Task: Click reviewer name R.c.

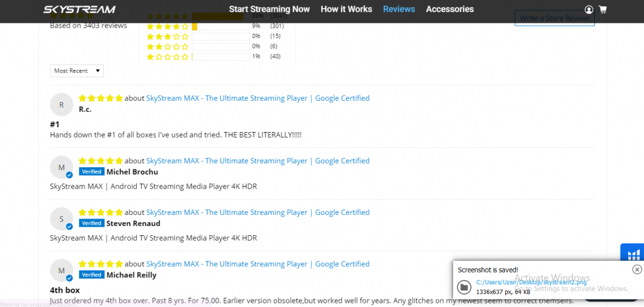Action: click(85, 109)
